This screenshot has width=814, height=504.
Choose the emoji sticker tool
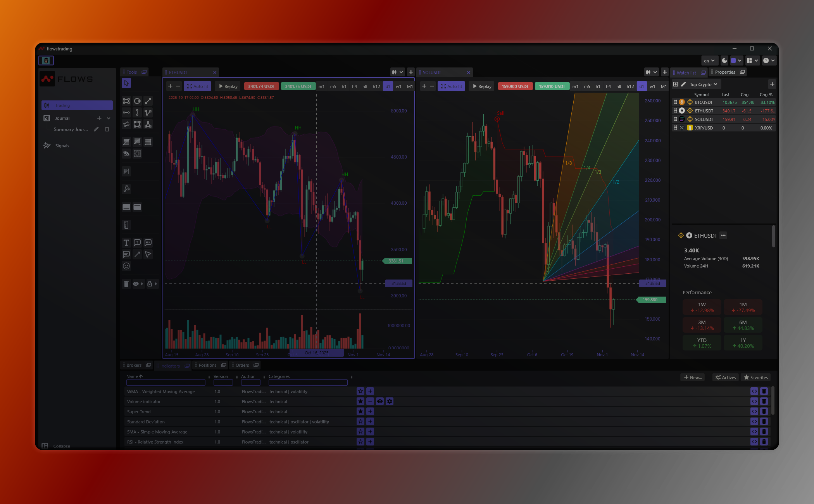pyautogui.click(x=126, y=266)
